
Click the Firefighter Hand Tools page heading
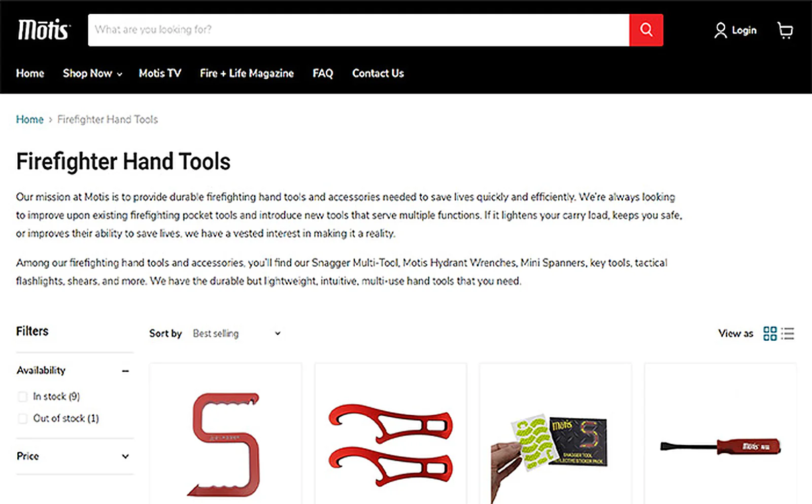pos(123,162)
